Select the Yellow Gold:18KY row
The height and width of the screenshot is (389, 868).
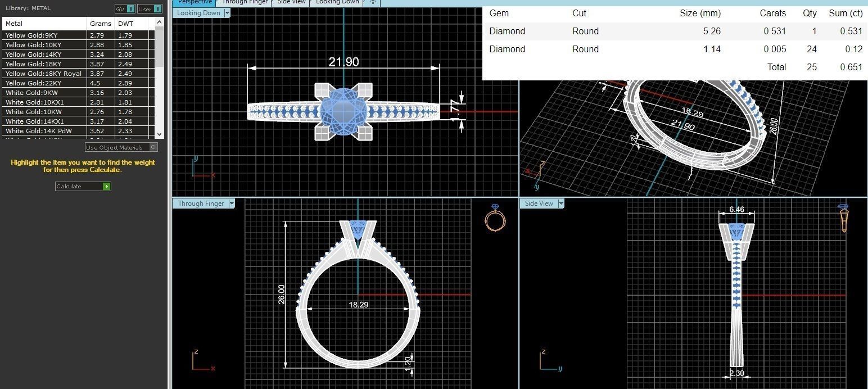coord(79,64)
